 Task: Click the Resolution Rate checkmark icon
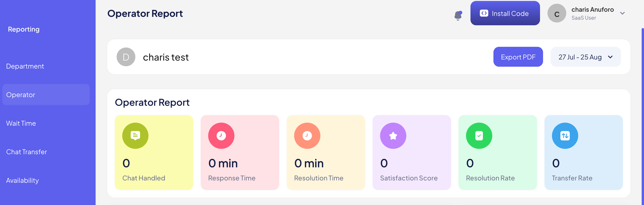click(x=479, y=135)
